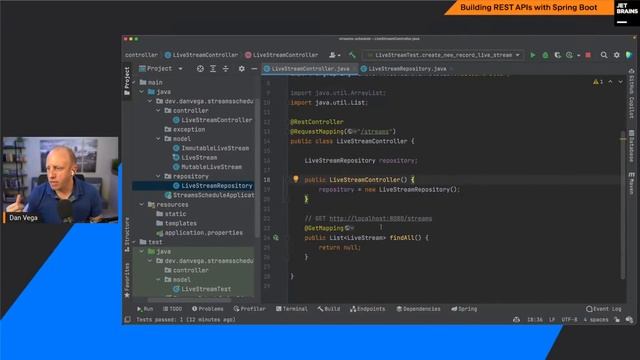The width and height of the screenshot is (640, 360).
Task: Click gutter endpoint icon beside findAll
Action: [x=276, y=238]
